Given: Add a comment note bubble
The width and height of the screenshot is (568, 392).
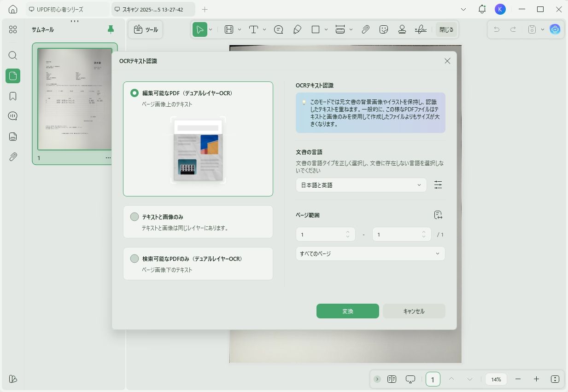Looking at the screenshot, I should coord(278,29).
